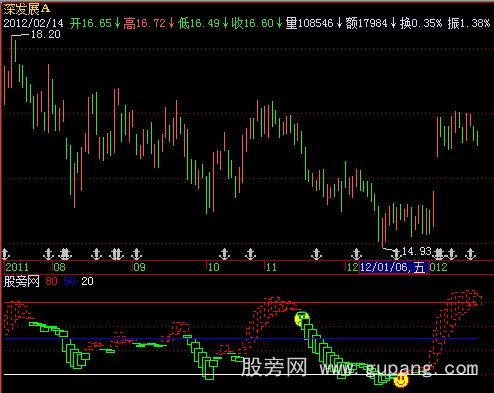Viewport: 494px width, 393px height.
Task: Click the anchor marker above the 12 label
Action: pos(357,254)
